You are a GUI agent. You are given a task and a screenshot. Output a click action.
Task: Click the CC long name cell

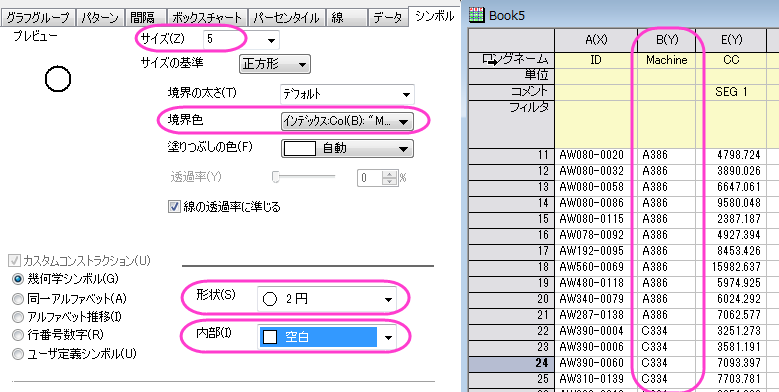(731, 60)
